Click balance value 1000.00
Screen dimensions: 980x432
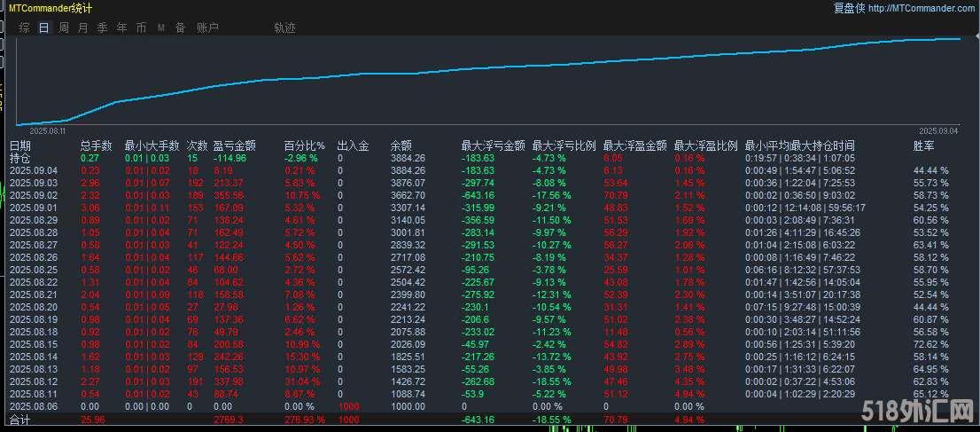(x=408, y=407)
